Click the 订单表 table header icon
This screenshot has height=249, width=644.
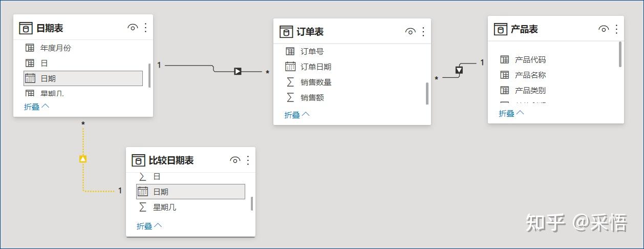(x=286, y=32)
